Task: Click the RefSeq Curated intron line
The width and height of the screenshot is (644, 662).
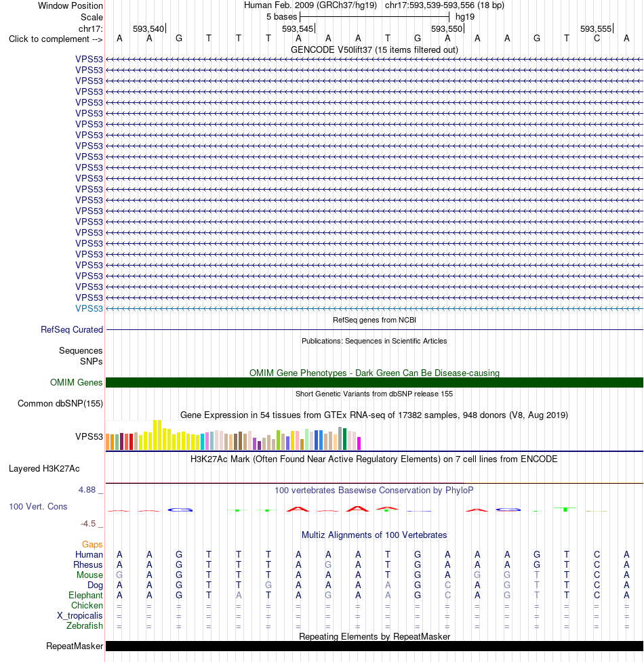Action: pyautogui.click(x=374, y=330)
